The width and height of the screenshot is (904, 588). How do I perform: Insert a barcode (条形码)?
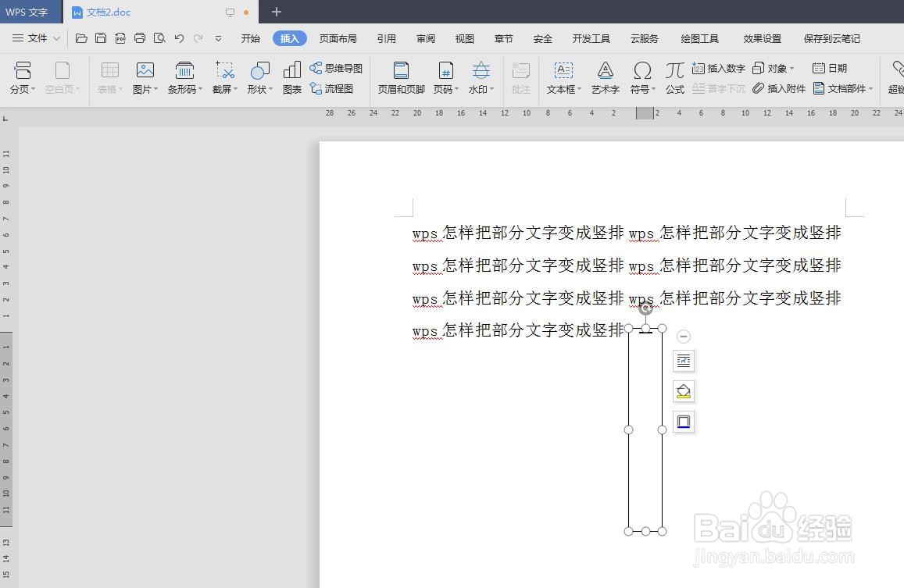[x=184, y=78]
